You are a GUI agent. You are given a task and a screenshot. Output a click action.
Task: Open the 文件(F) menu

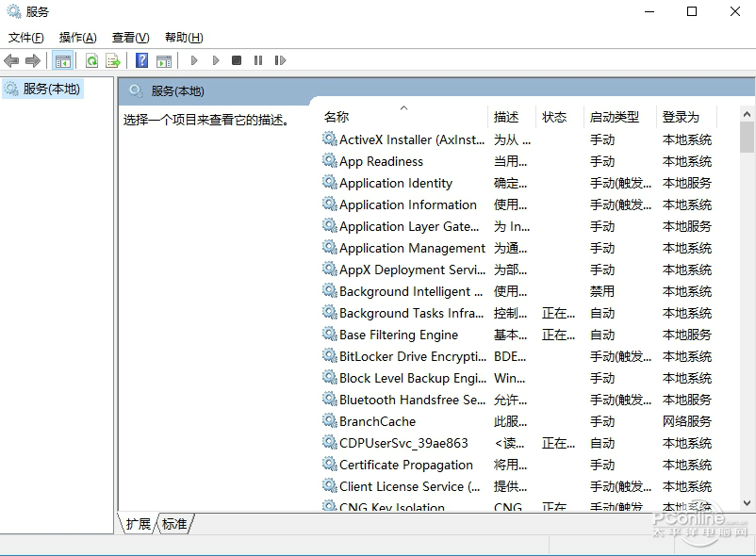26,37
